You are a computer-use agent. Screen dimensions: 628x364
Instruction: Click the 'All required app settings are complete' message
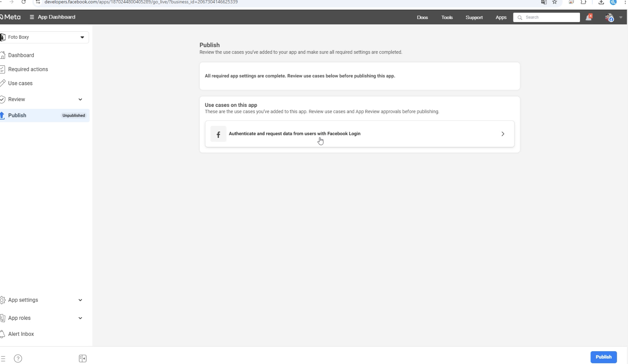click(x=300, y=76)
